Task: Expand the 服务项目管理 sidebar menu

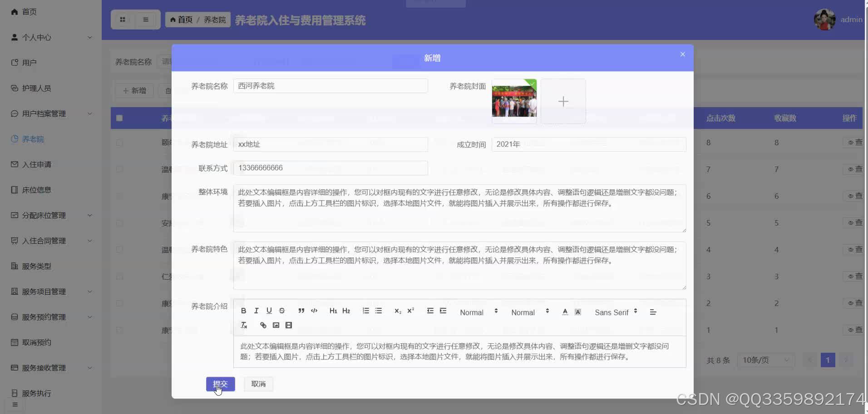Action: [51, 291]
